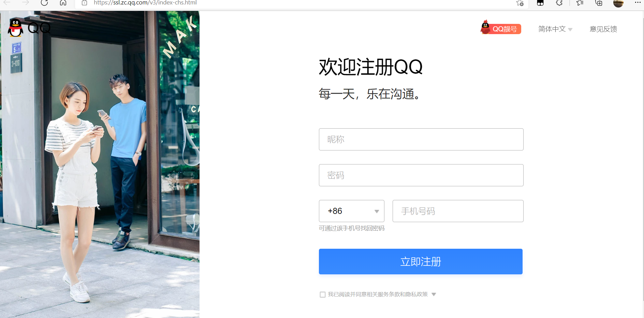The height and width of the screenshot is (318, 644).
Task: Click the 立即注册 register button
Action: pyautogui.click(x=421, y=261)
